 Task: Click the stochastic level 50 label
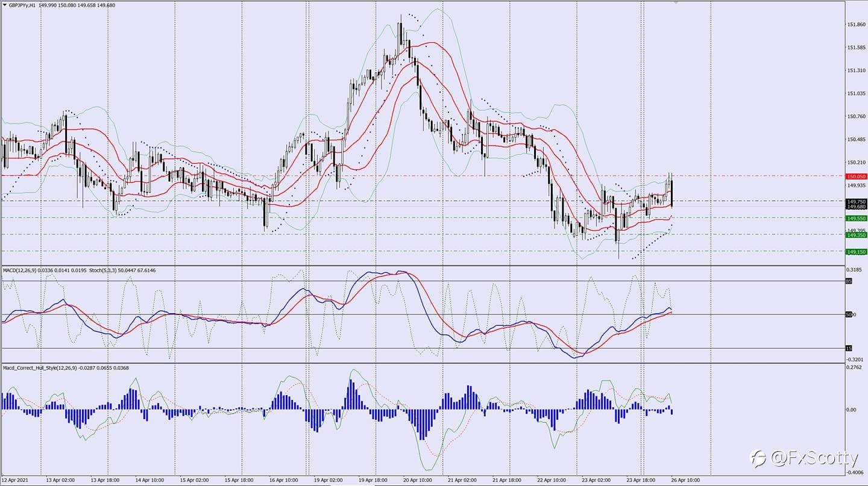pos(849,314)
